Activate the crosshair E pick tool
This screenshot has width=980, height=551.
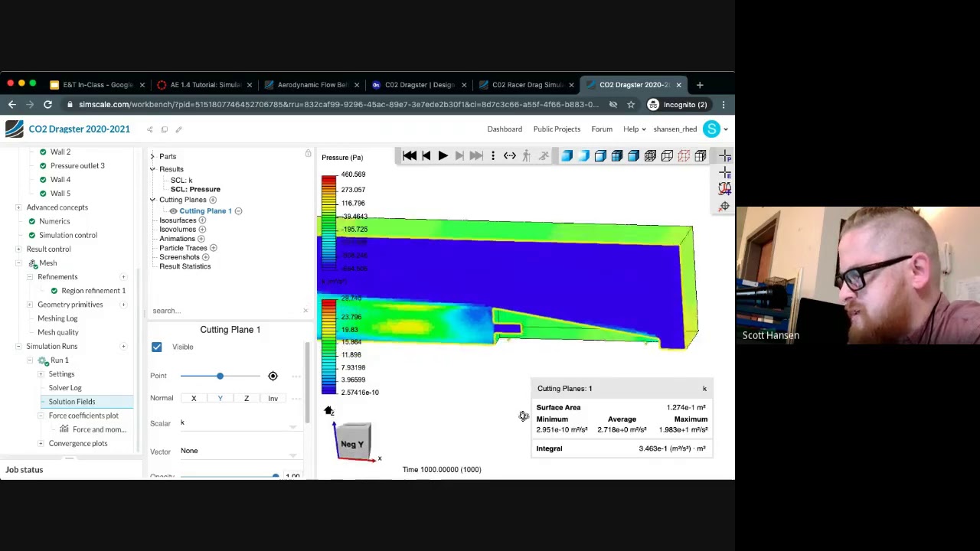click(x=724, y=173)
